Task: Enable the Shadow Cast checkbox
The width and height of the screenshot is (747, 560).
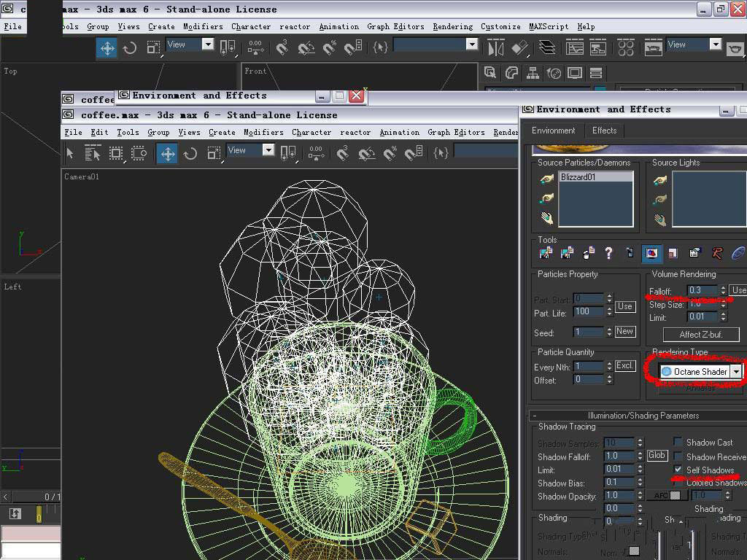Action: point(678,442)
